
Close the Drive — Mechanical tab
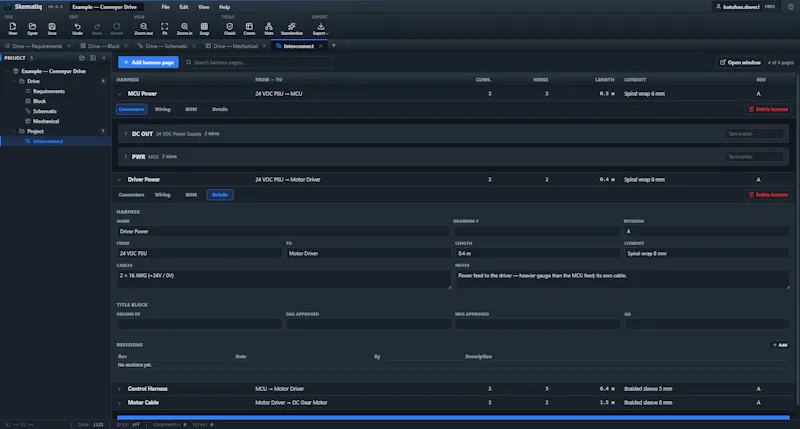click(x=264, y=46)
